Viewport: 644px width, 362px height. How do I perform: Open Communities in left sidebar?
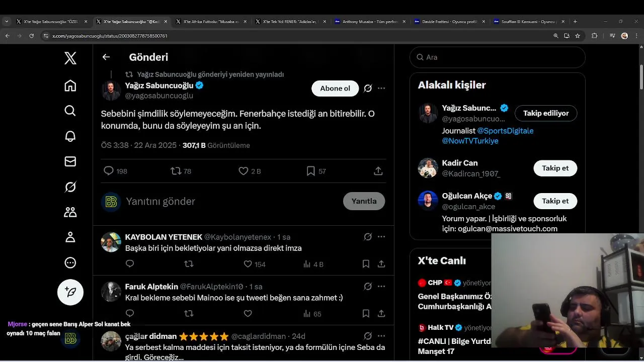pos(70,212)
